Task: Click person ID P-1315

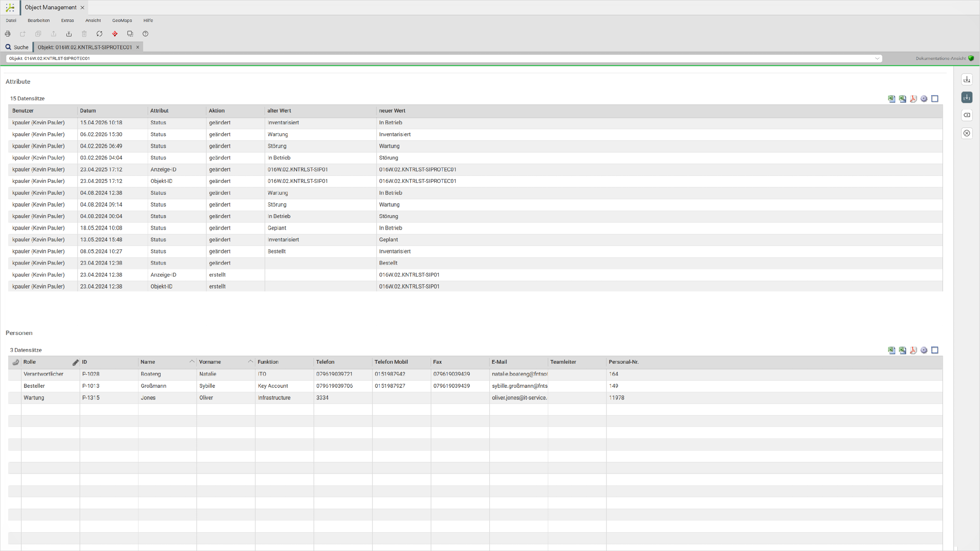Action: (91, 398)
